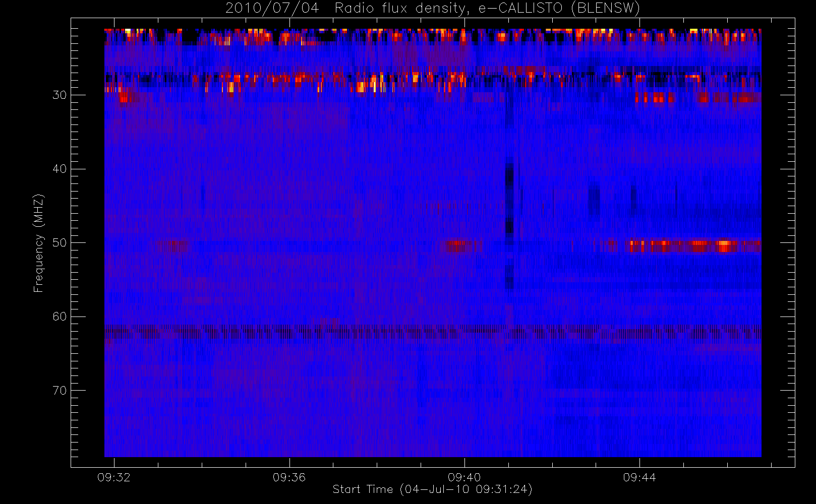Click the 30 frequency tick label

coord(60,95)
